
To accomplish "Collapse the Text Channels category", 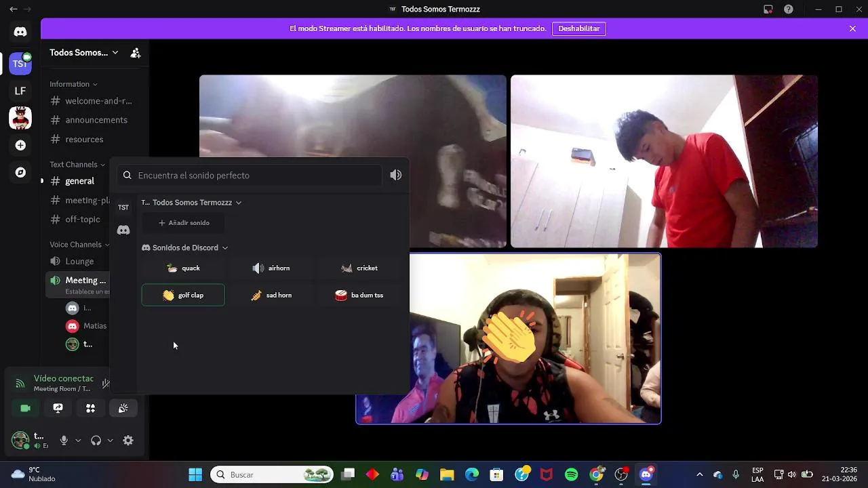I will (x=77, y=164).
